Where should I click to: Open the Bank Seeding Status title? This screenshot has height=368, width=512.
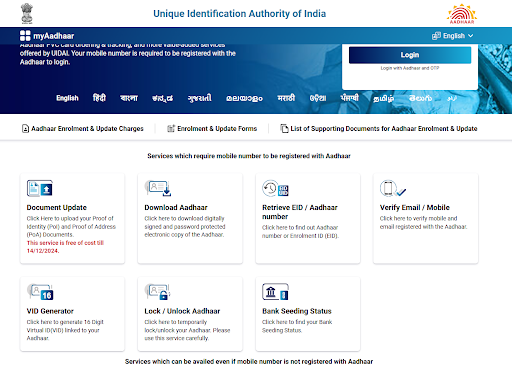click(x=297, y=311)
